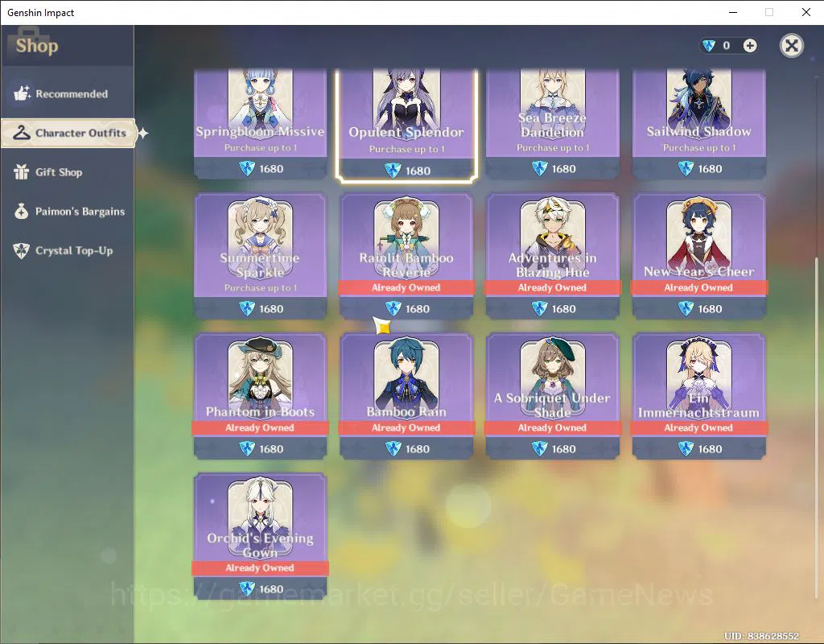The width and height of the screenshot is (824, 644).
Task: Open Paimon's Bargains tab
Action: [x=68, y=212]
